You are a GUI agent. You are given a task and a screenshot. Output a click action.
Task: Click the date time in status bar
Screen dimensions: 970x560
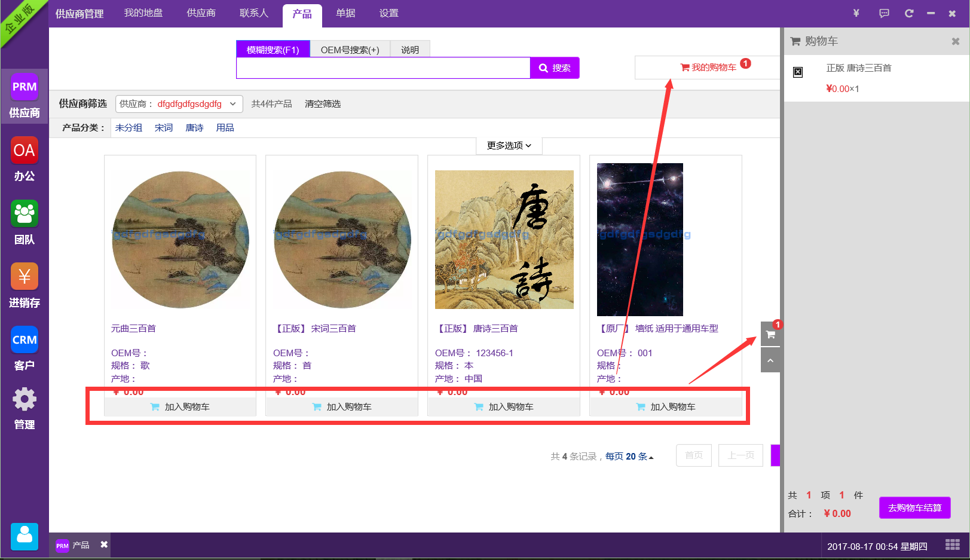877,546
